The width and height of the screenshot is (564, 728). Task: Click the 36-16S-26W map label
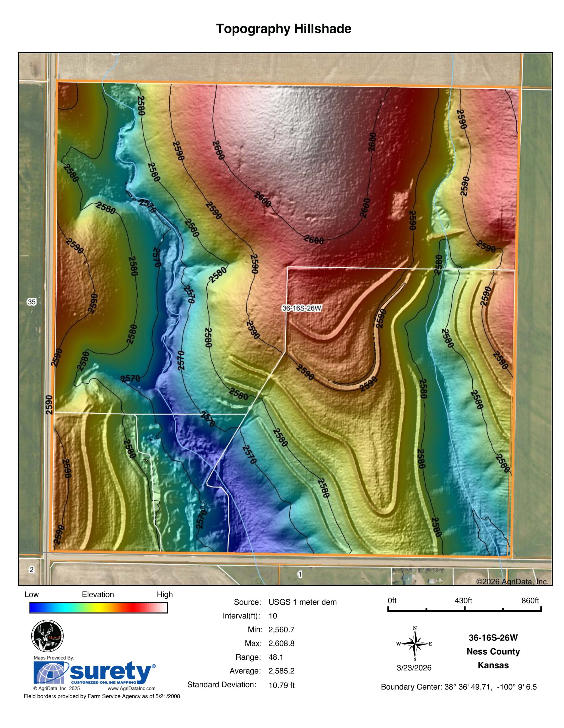(302, 308)
